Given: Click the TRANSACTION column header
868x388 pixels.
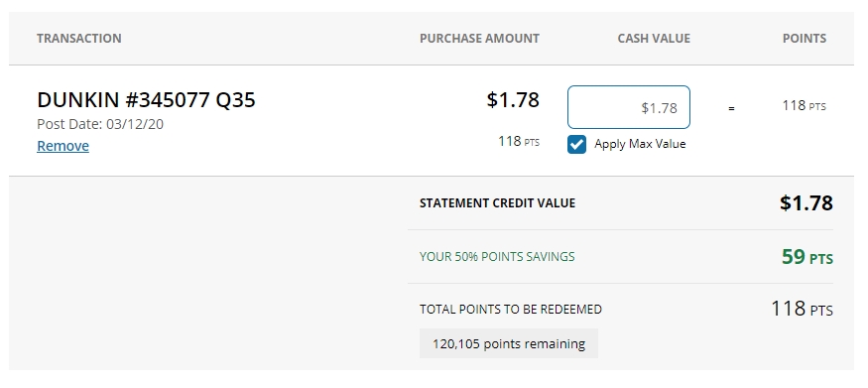Looking at the screenshot, I should pos(79,38).
